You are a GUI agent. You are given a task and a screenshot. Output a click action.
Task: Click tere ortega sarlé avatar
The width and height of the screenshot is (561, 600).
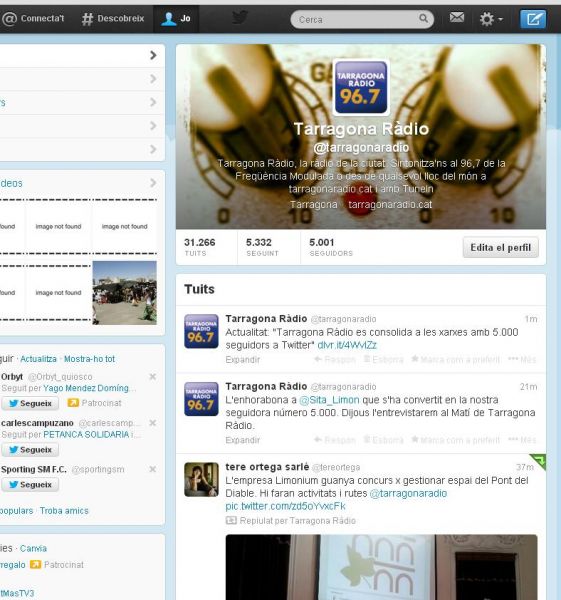[201, 479]
